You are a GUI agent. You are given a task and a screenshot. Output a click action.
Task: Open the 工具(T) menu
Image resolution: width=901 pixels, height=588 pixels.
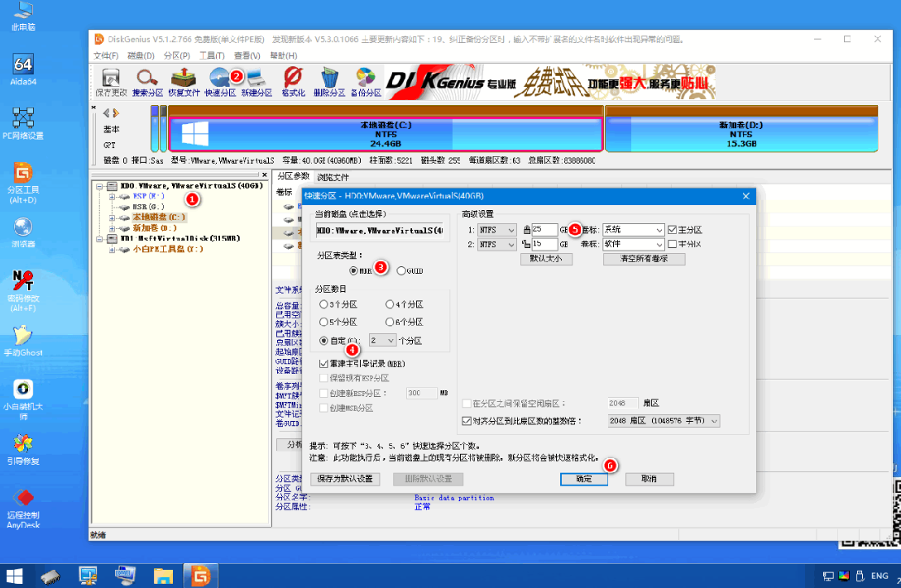click(212, 55)
